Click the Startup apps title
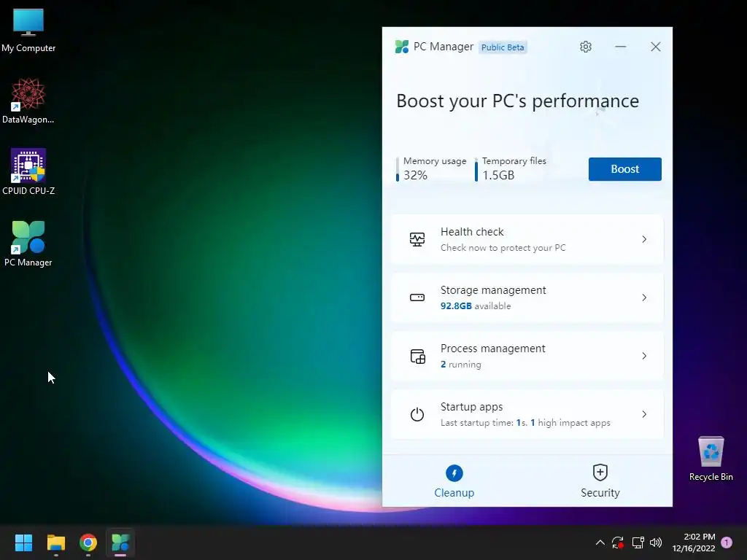Screen dimensions: 747x560 pos(472,407)
